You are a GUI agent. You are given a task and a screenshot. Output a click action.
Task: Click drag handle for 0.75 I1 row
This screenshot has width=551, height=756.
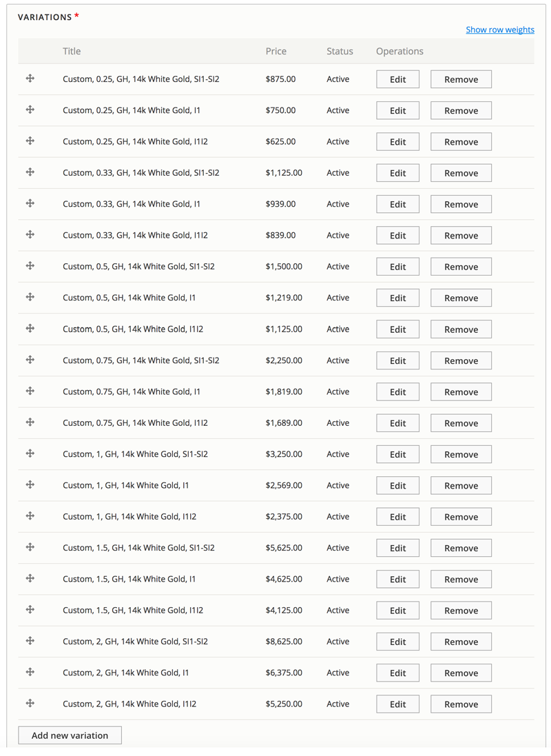(x=30, y=391)
